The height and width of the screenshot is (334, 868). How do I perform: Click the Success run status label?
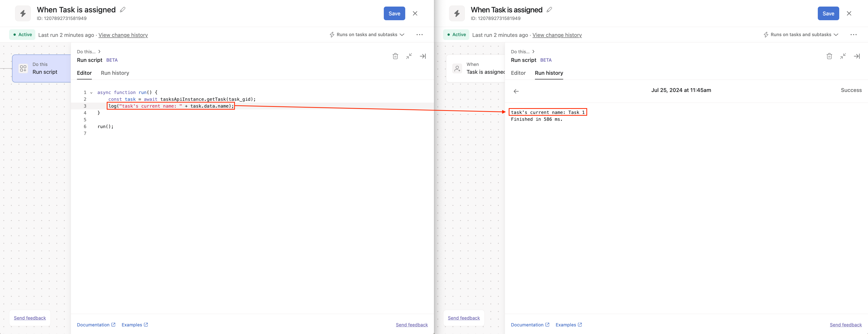tap(851, 90)
